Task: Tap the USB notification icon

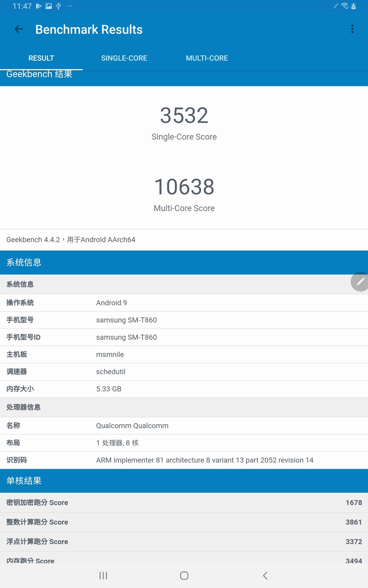Action: pyautogui.click(x=59, y=6)
